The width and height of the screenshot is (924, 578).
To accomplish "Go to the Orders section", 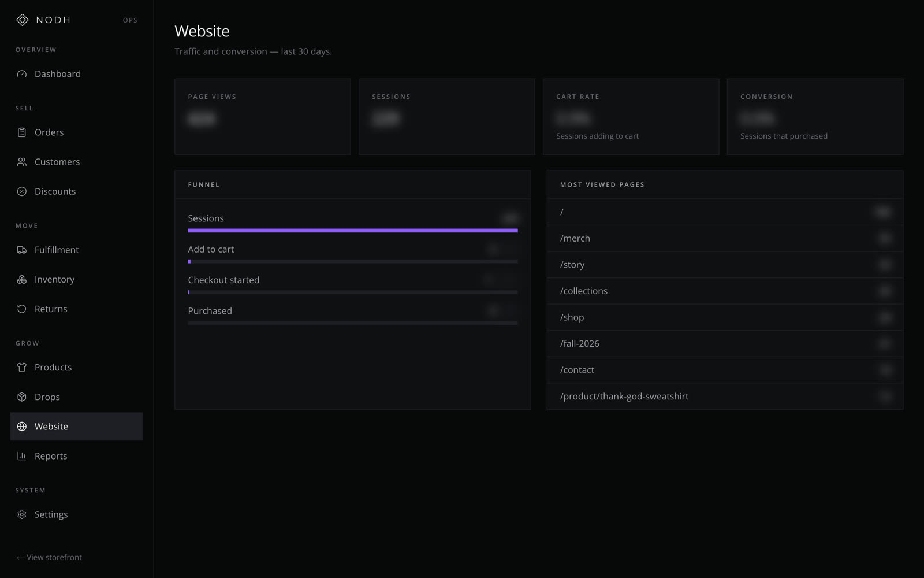I will click(77, 132).
